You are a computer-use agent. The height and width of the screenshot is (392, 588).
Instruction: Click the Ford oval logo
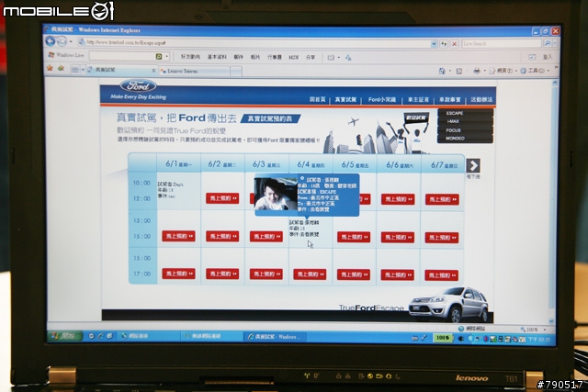click(139, 86)
